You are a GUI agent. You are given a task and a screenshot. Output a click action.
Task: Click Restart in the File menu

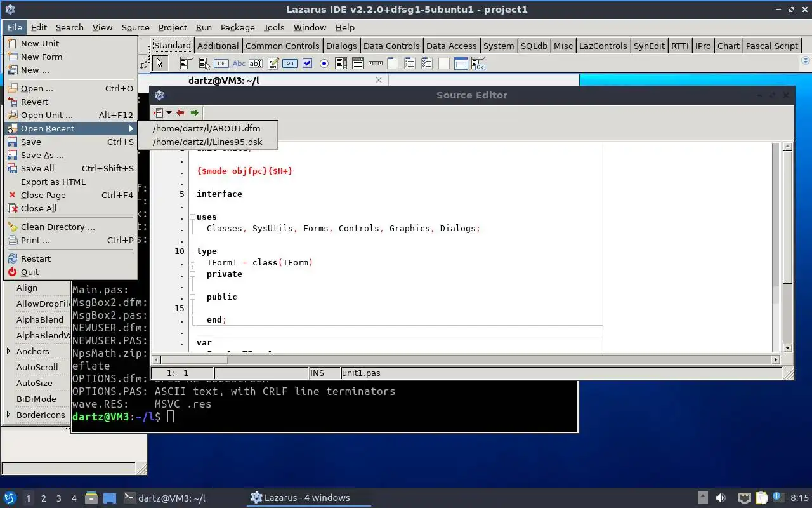point(70,258)
